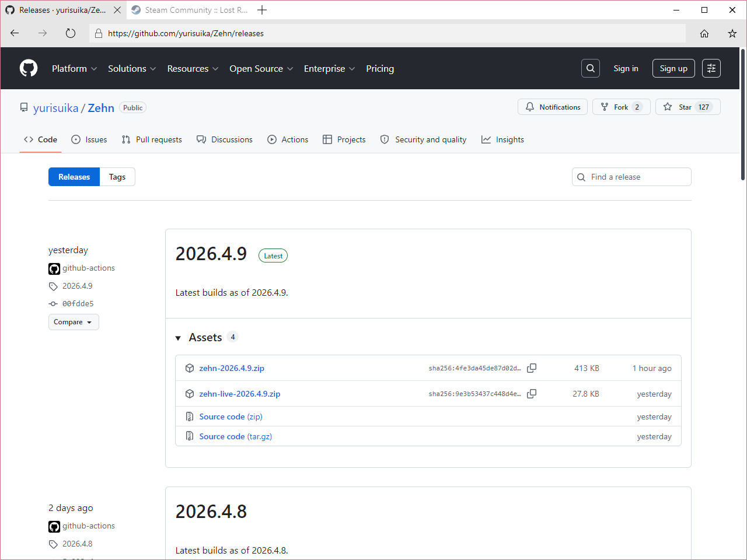This screenshot has width=747, height=560.
Task: Click the commit icon next to 00fdde5
Action: pyautogui.click(x=53, y=304)
